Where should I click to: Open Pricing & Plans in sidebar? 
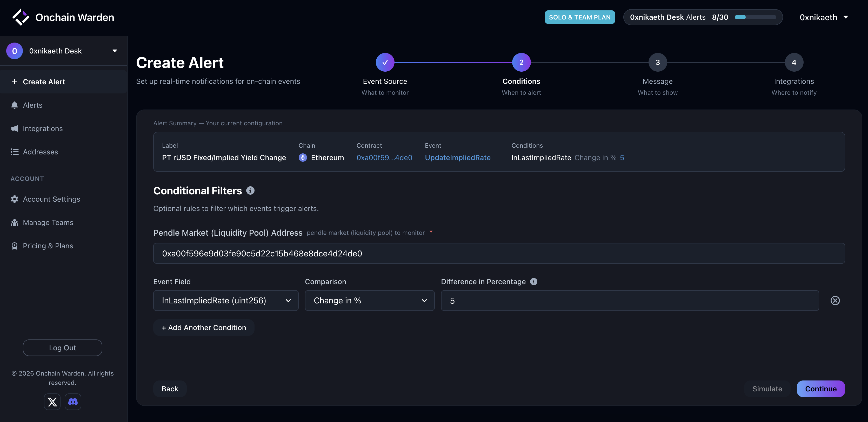point(48,246)
